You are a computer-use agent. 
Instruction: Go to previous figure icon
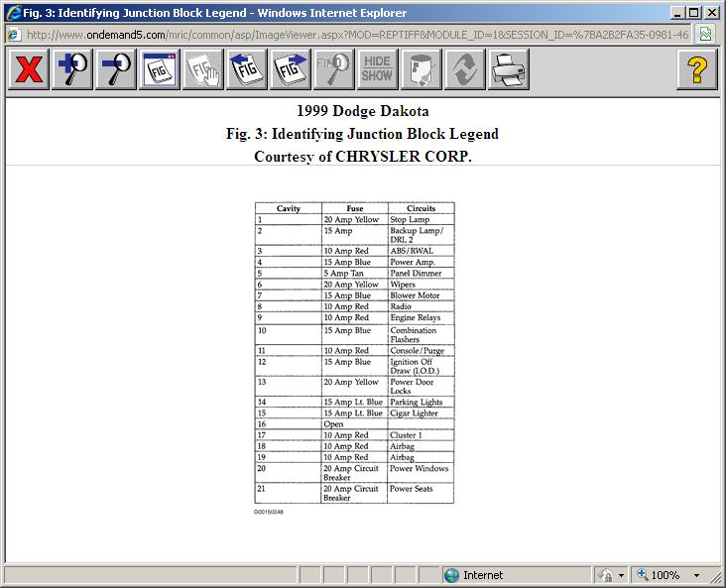[x=246, y=69]
